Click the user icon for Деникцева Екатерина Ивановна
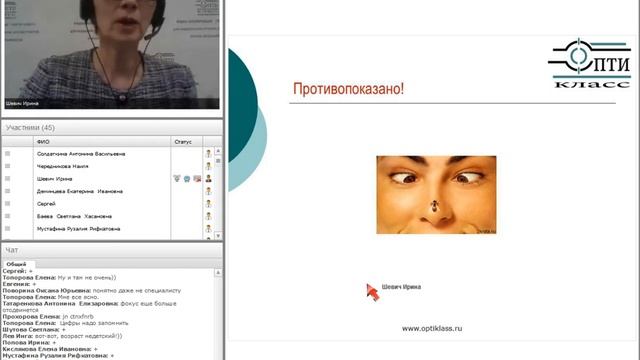 click(x=209, y=191)
